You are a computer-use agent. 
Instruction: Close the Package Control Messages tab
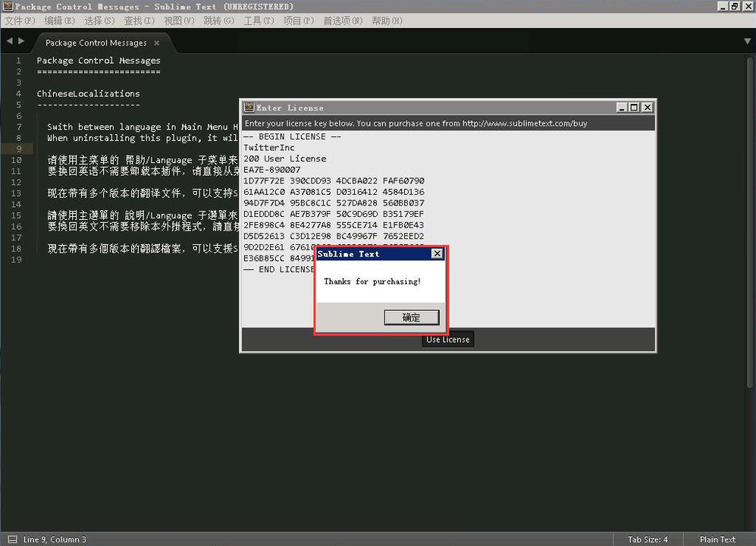[x=157, y=43]
